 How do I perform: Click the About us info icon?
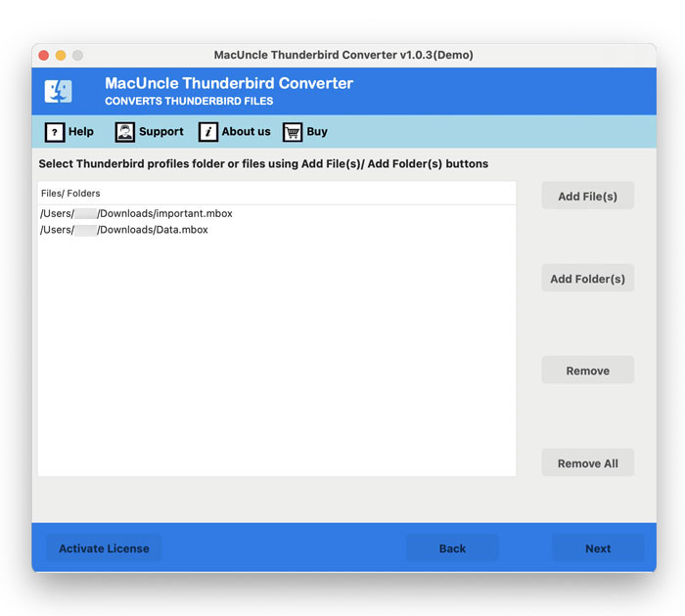point(208,132)
